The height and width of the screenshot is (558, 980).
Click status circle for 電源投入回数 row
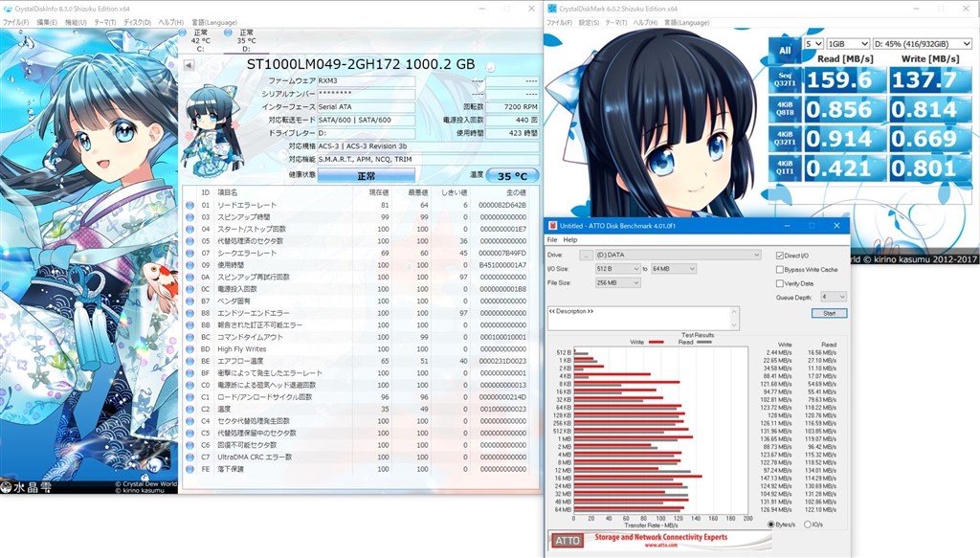pos(190,289)
